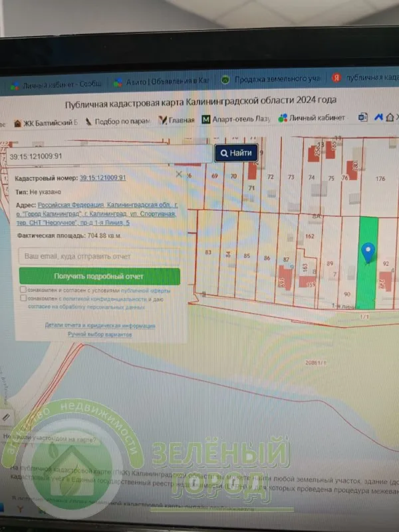Screen dimensions: 399x532
Task: Open Детали отчета и юридическая информация link
Action: point(100,325)
